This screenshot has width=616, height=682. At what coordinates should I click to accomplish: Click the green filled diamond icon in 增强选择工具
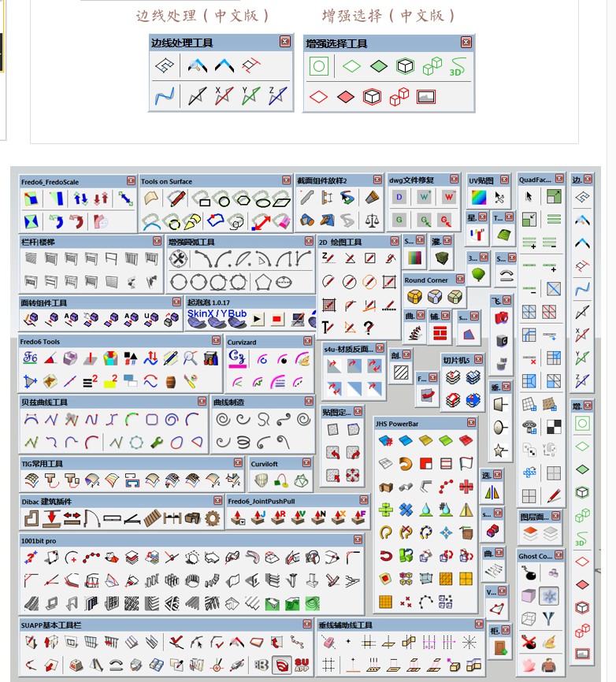click(378, 66)
